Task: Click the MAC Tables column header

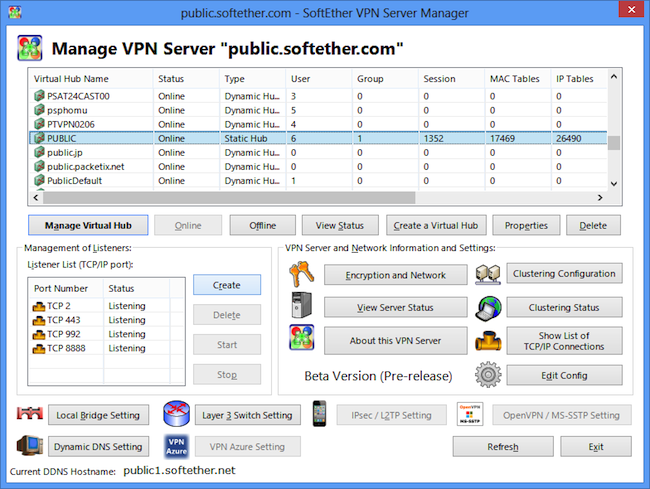Action: (x=518, y=79)
